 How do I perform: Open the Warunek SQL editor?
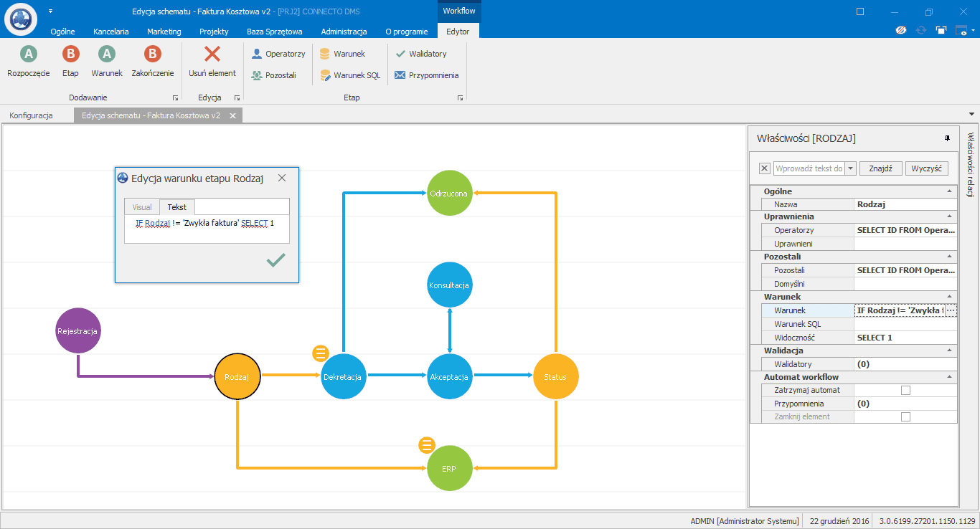350,75
